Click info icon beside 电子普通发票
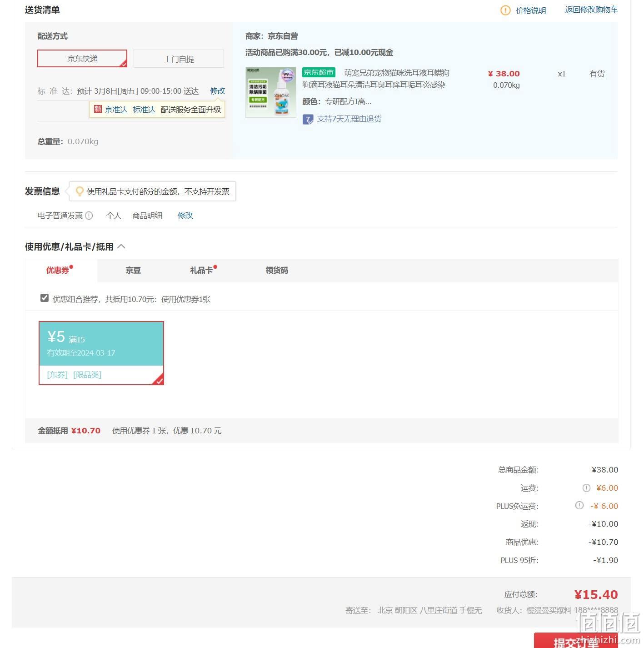644x648 pixels. [89, 216]
